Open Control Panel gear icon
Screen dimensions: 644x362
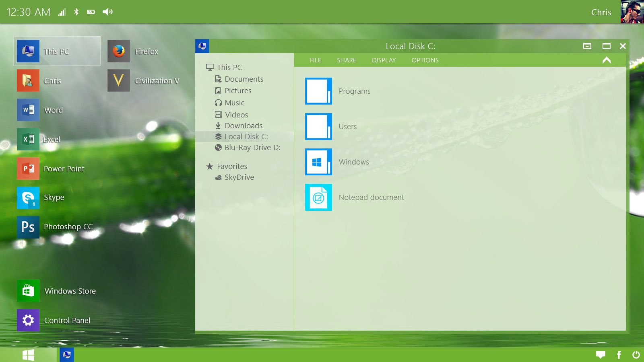(x=28, y=320)
